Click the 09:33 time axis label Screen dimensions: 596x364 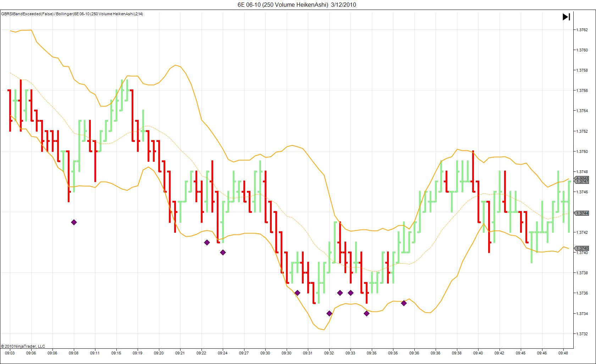point(351,353)
